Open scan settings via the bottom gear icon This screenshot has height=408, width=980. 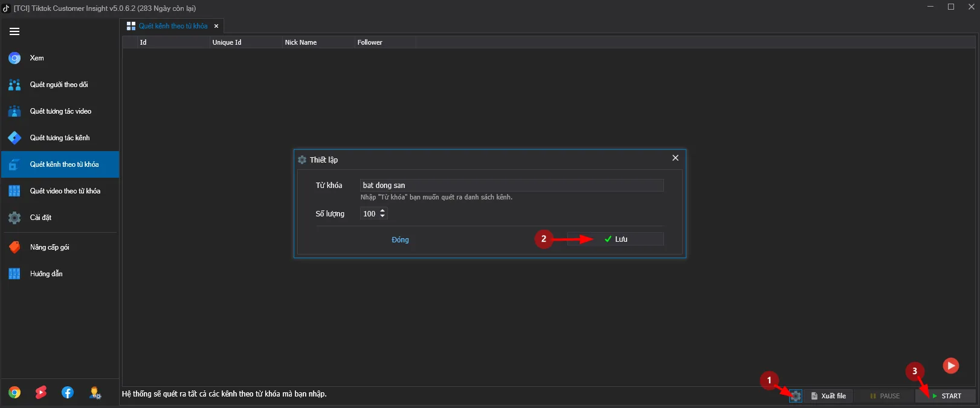click(796, 396)
